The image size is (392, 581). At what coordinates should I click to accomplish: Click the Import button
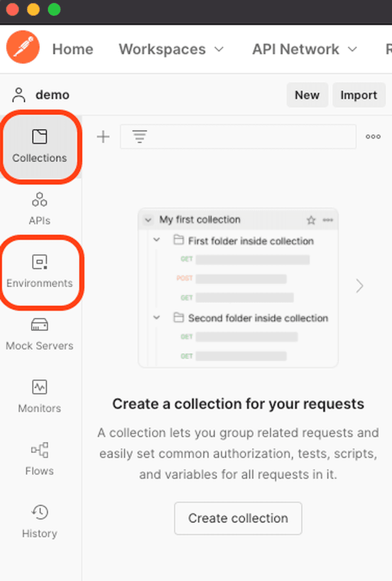(x=359, y=95)
